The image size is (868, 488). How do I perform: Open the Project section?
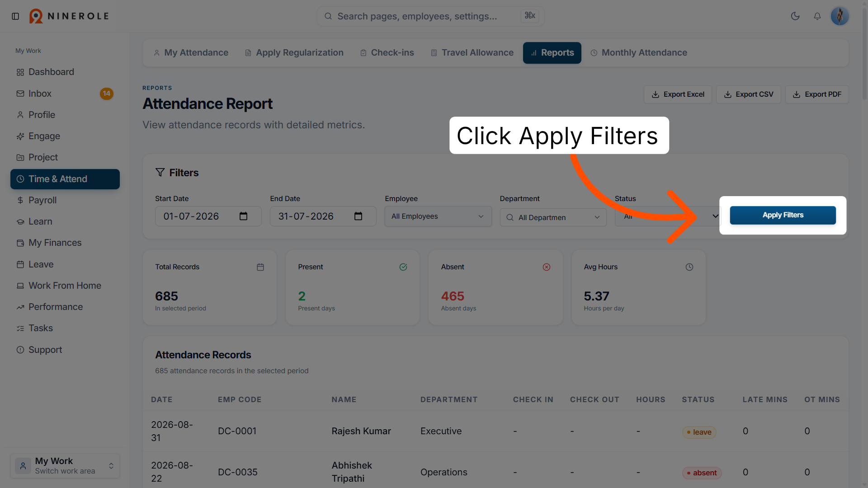[65, 157]
